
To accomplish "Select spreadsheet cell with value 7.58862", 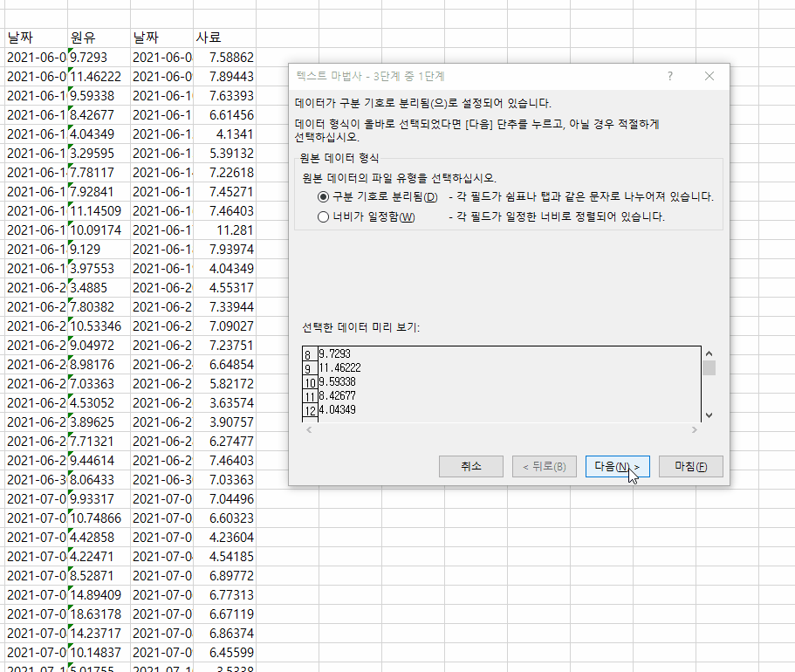I will click(x=224, y=58).
